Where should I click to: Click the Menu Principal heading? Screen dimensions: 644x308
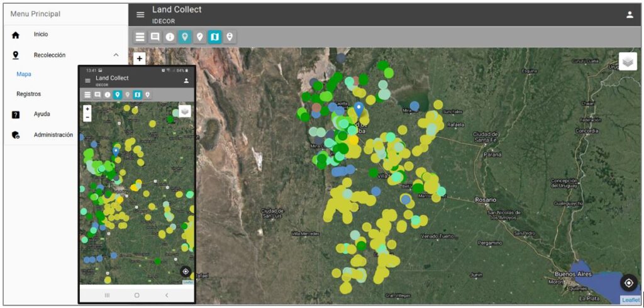(35, 14)
